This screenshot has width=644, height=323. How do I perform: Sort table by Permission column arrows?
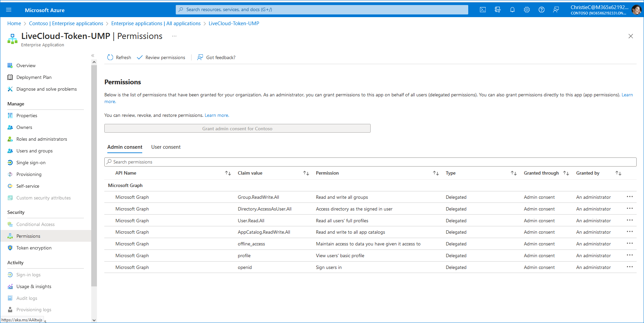tap(436, 173)
